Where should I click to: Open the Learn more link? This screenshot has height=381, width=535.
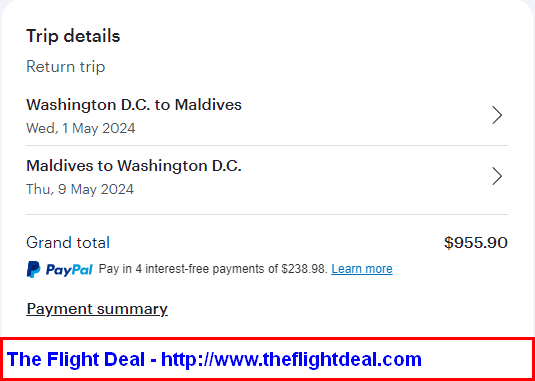coord(362,269)
